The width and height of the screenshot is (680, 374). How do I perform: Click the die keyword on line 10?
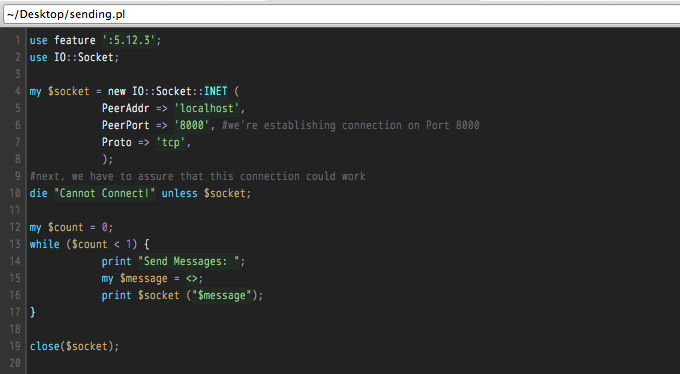tap(39, 194)
